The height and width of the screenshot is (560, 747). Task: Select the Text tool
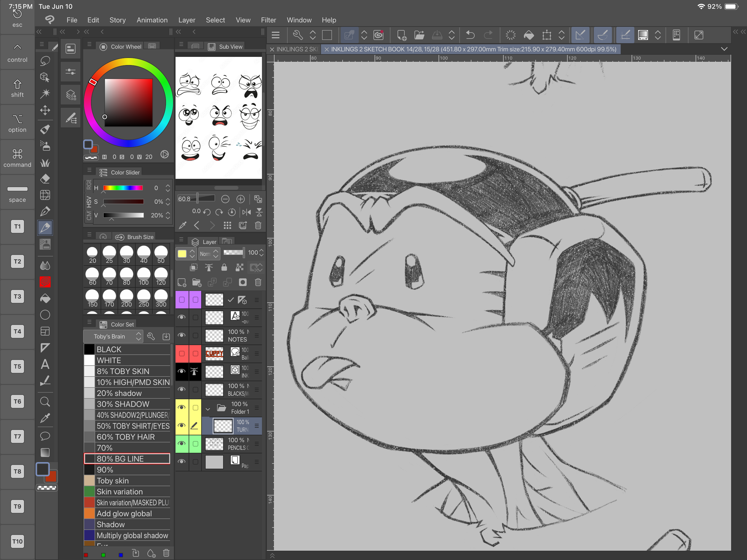tap(45, 364)
